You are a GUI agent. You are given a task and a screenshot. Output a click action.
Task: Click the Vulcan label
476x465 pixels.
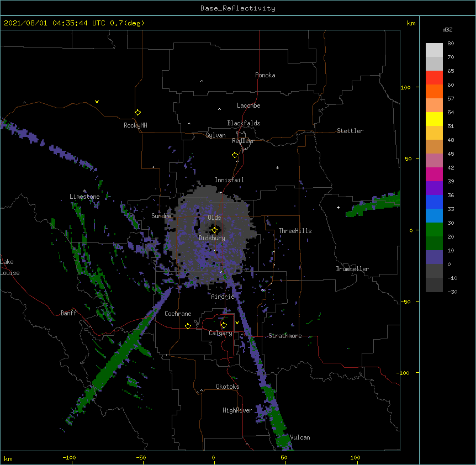click(300, 437)
